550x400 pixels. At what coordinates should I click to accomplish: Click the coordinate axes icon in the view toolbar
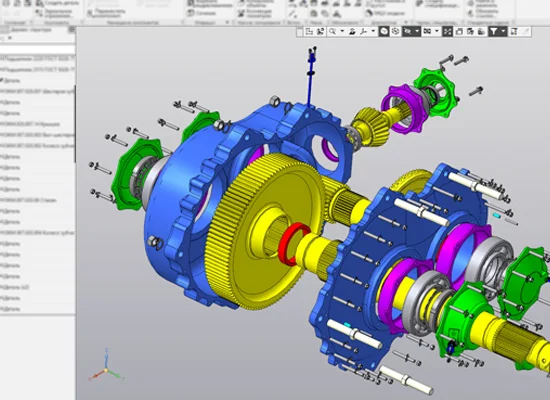coord(364,32)
